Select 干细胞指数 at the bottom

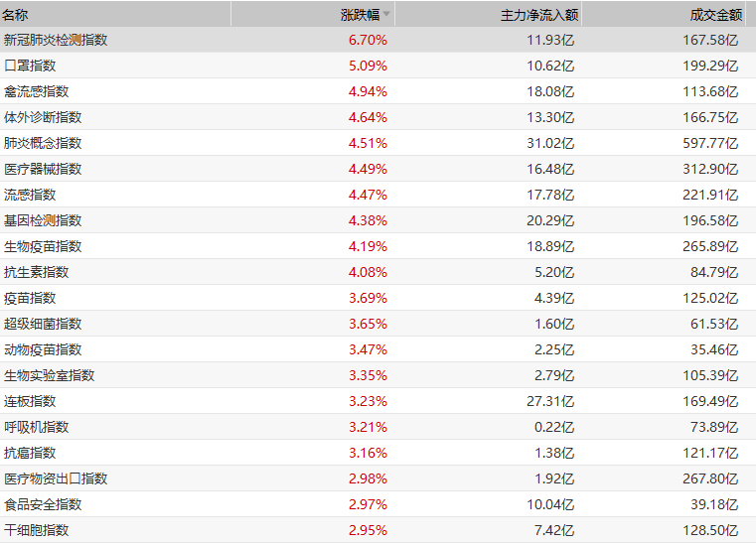click(36, 531)
